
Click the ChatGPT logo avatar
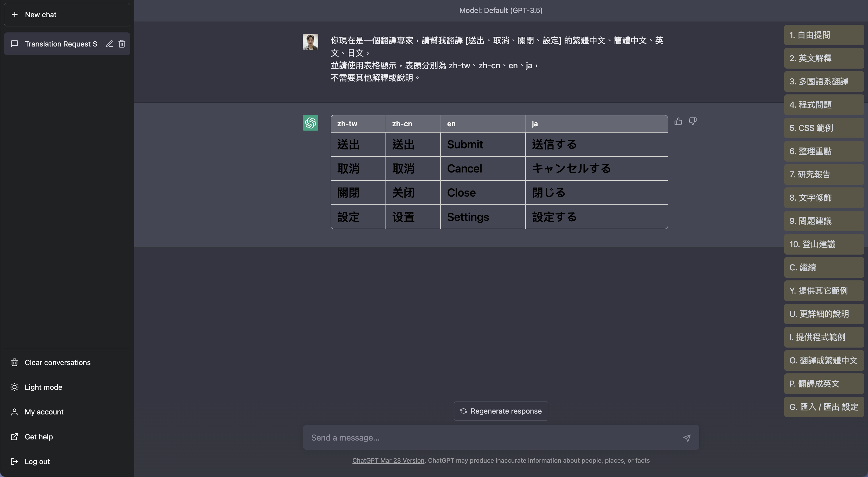point(310,123)
